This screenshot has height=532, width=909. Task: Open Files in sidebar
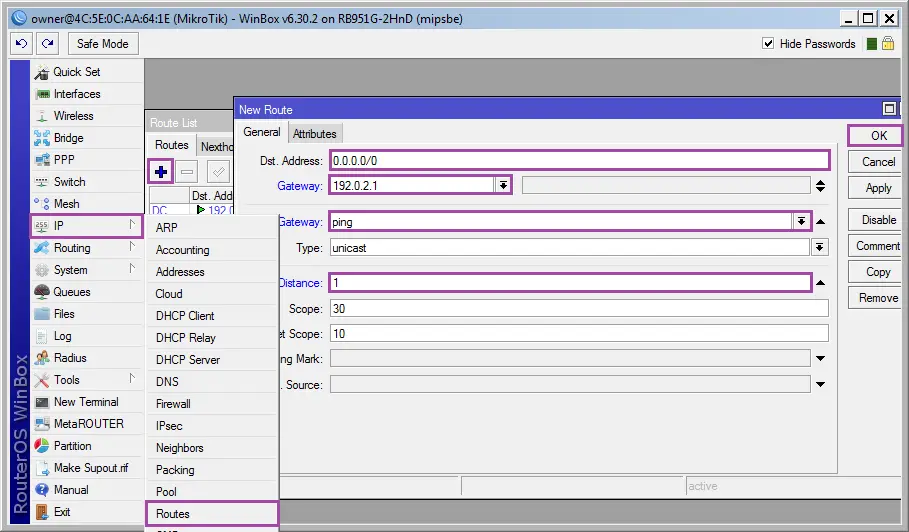coord(87,314)
